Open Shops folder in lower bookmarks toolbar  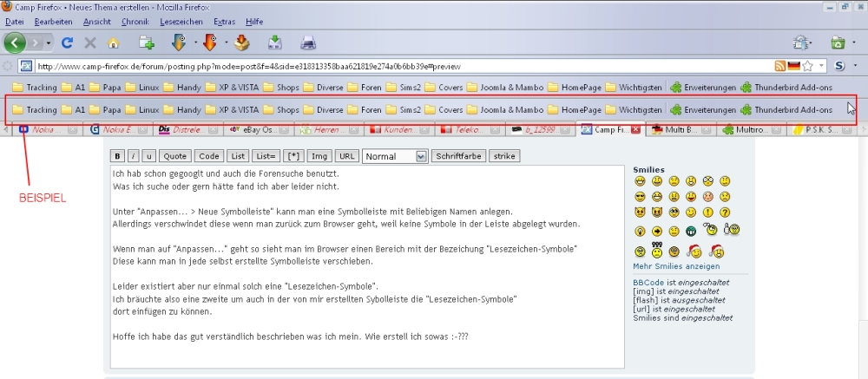coord(280,110)
